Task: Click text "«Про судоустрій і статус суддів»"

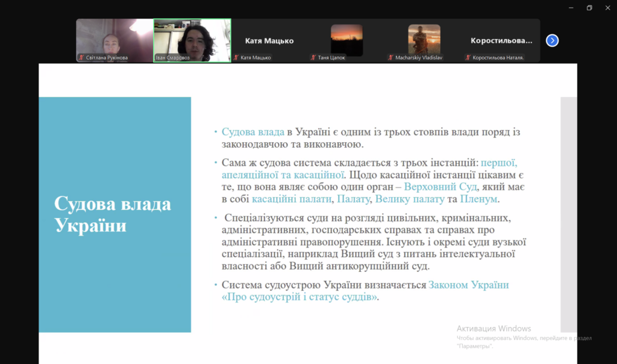Action: click(x=299, y=297)
